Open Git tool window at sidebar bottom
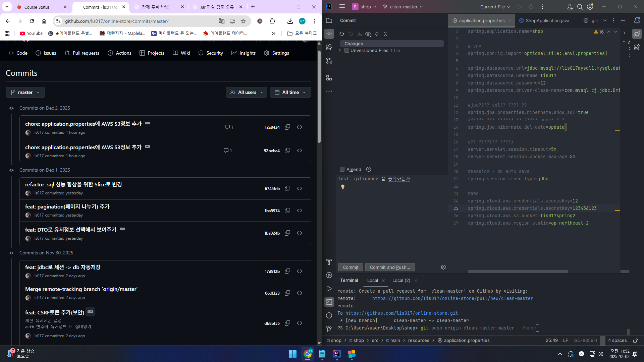Viewport: 644px width, 362px height. click(x=329, y=328)
